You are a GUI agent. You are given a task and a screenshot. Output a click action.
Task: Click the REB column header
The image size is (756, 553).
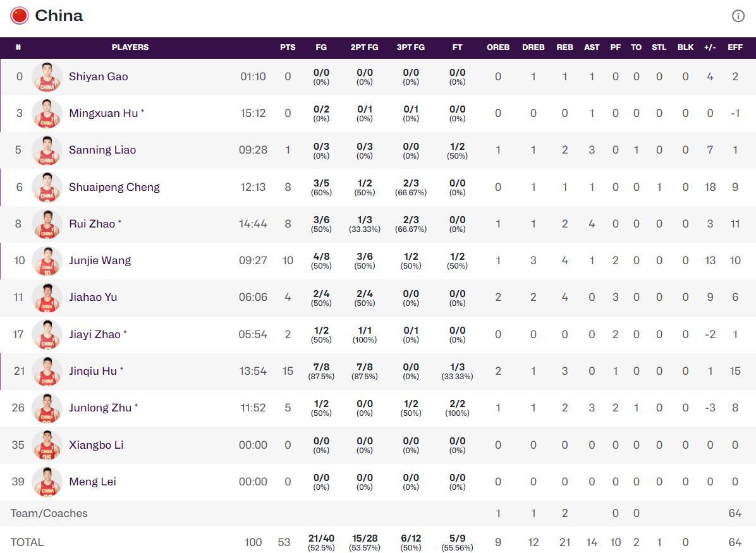click(564, 47)
